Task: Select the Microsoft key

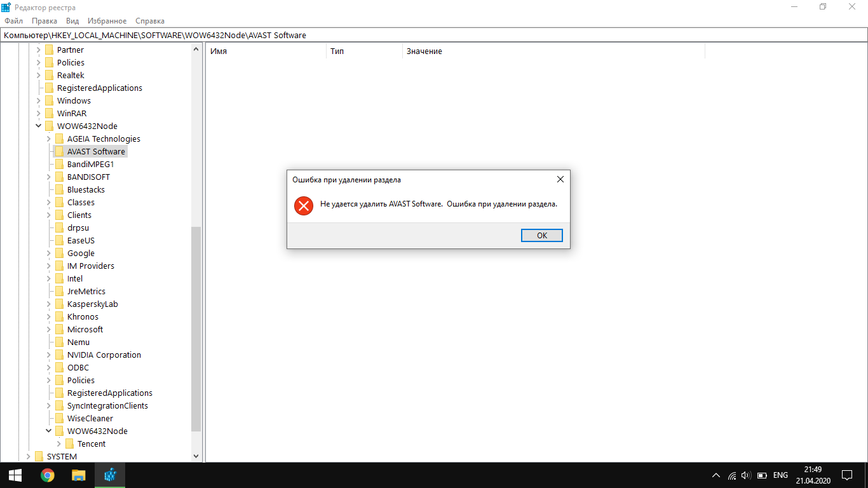Action: coord(85,329)
